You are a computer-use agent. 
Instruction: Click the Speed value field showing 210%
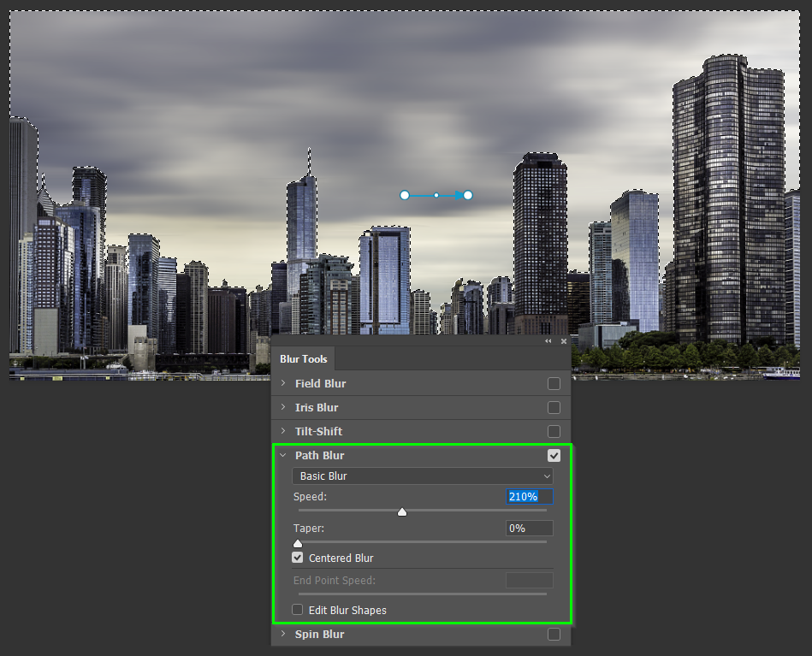click(x=530, y=497)
